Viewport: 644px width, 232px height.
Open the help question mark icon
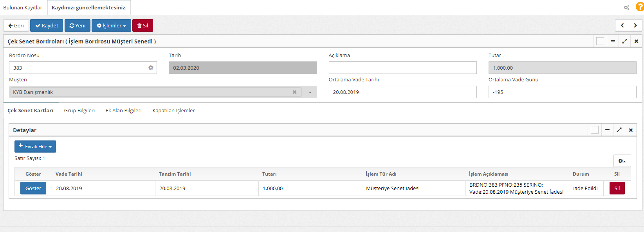coord(640,7)
